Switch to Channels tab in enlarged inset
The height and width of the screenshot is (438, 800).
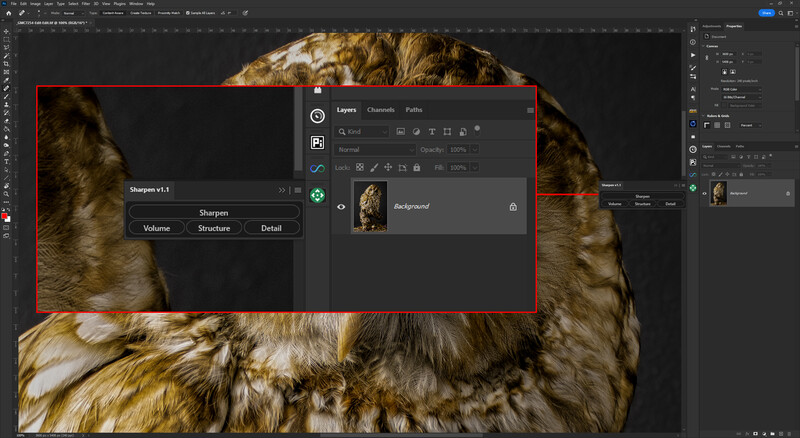pos(381,110)
